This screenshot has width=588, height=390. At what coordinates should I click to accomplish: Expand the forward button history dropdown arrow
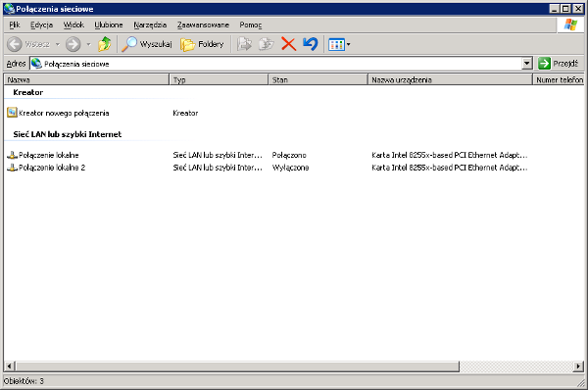pyautogui.click(x=88, y=44)
